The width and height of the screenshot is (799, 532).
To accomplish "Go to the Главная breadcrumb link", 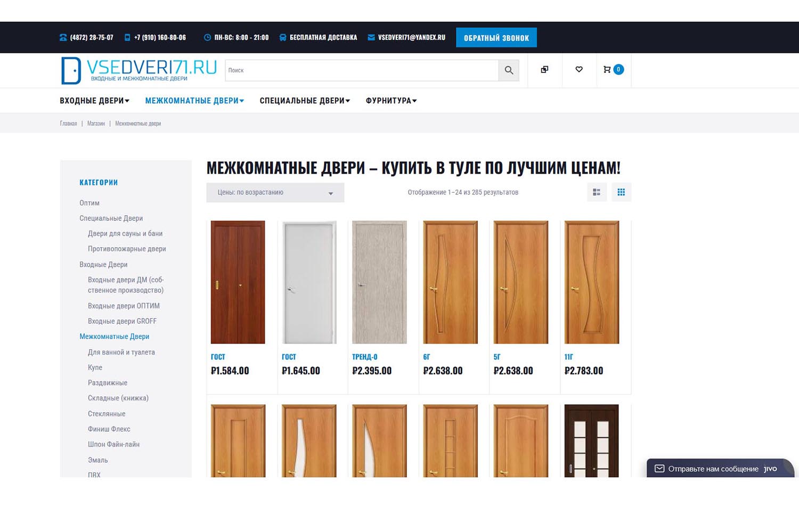I will (x=68, y=124).
